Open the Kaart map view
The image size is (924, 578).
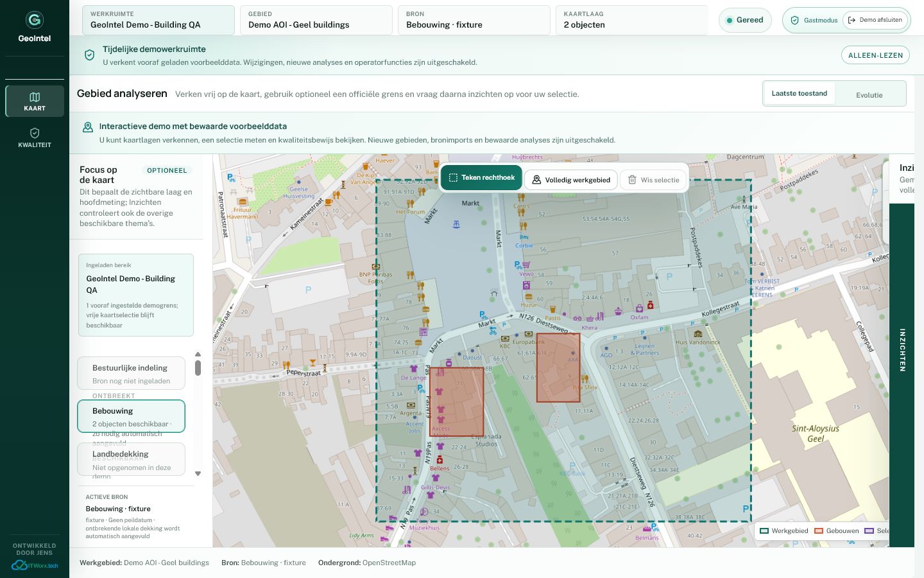[x=35, y=101]
